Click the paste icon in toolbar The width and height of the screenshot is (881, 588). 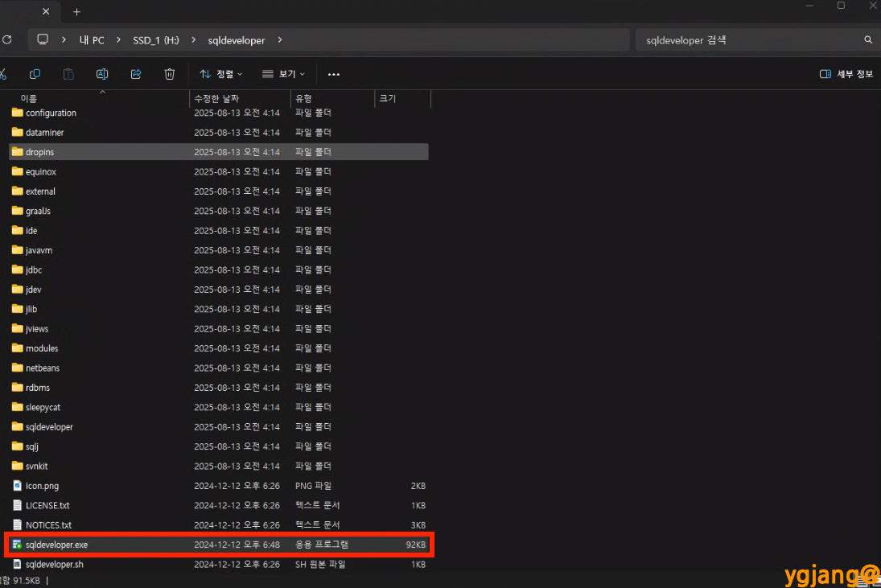tap(68, 74)
